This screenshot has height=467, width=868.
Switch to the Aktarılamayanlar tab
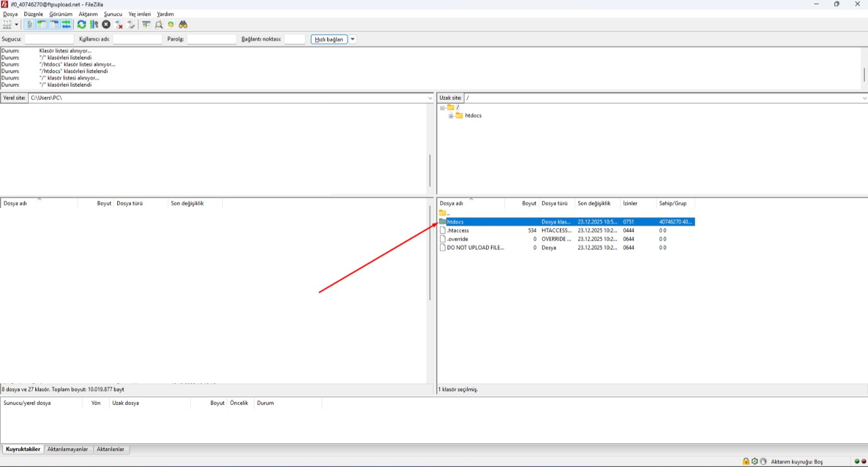(67, 450)
